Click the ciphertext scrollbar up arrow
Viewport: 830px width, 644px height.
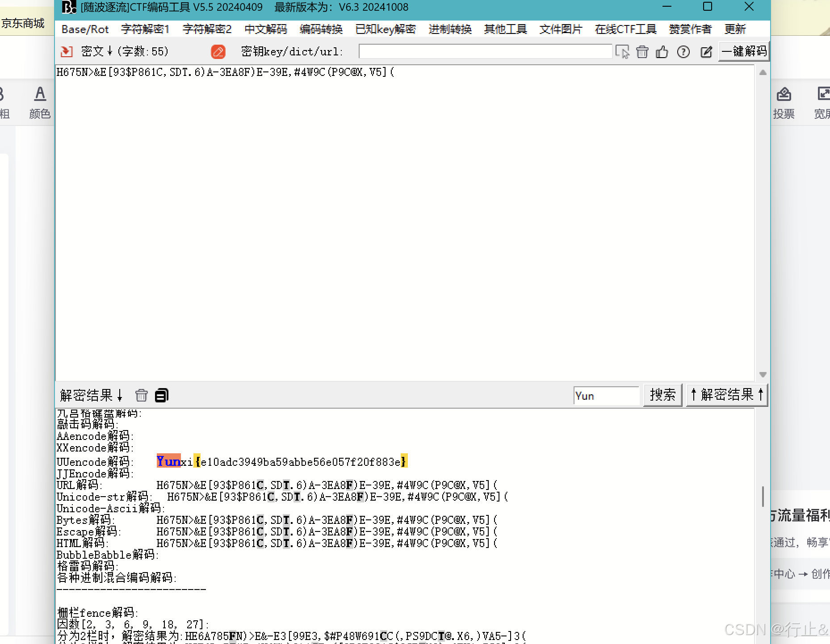pos(763,72)
